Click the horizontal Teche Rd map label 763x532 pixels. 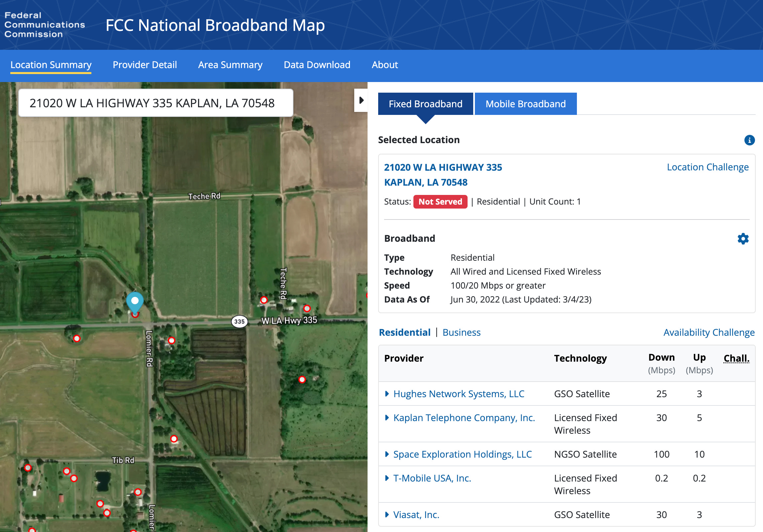204,196
